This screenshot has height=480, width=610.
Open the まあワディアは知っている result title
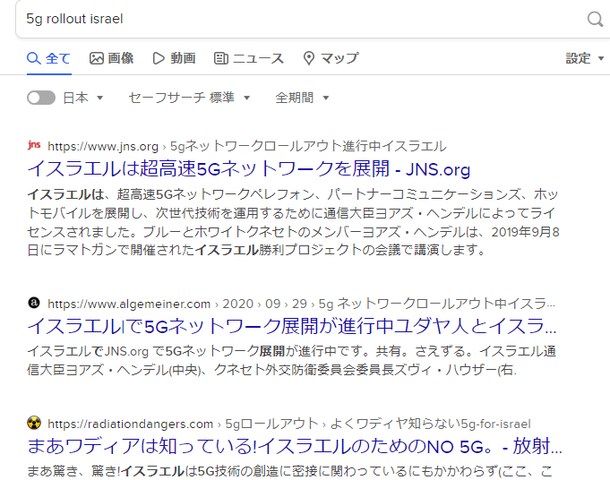point(294,446)
